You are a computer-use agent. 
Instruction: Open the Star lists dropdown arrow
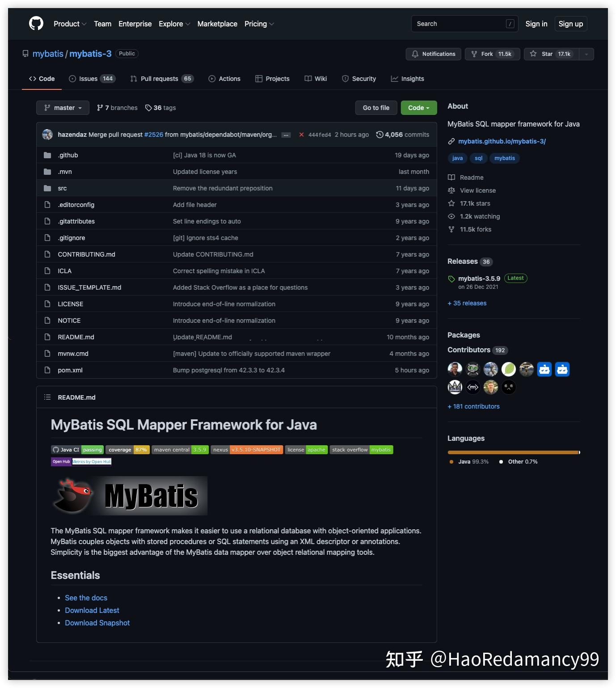click(586, 54)
